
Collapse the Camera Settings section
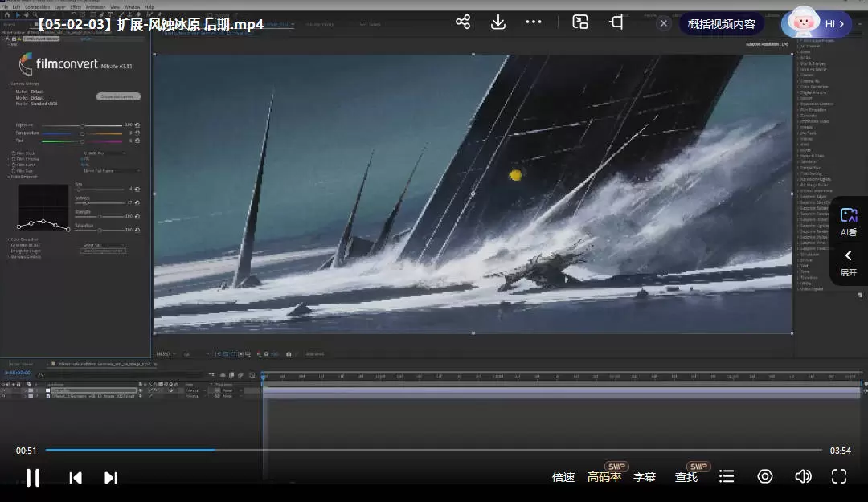click(9, 84)
